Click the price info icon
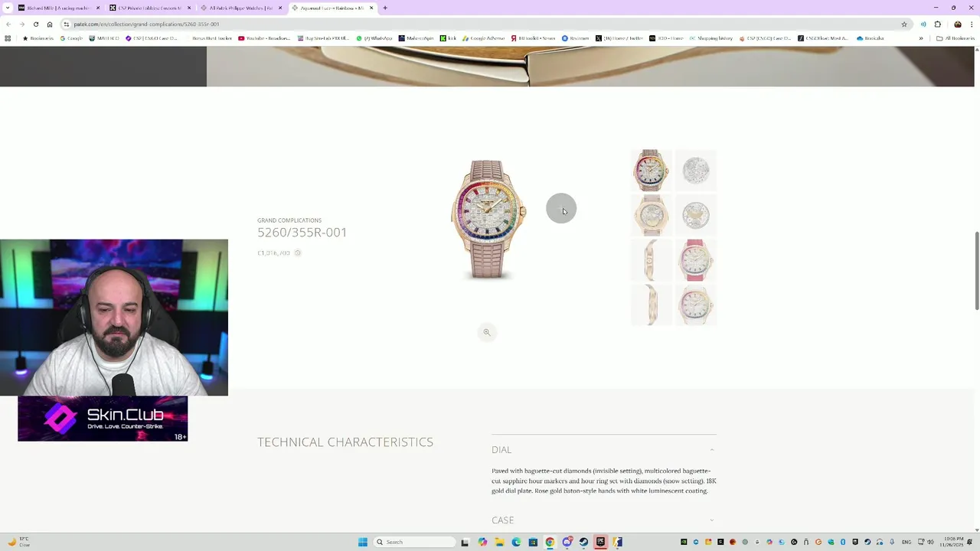This screenshot has height=551, width=980. 298,253
